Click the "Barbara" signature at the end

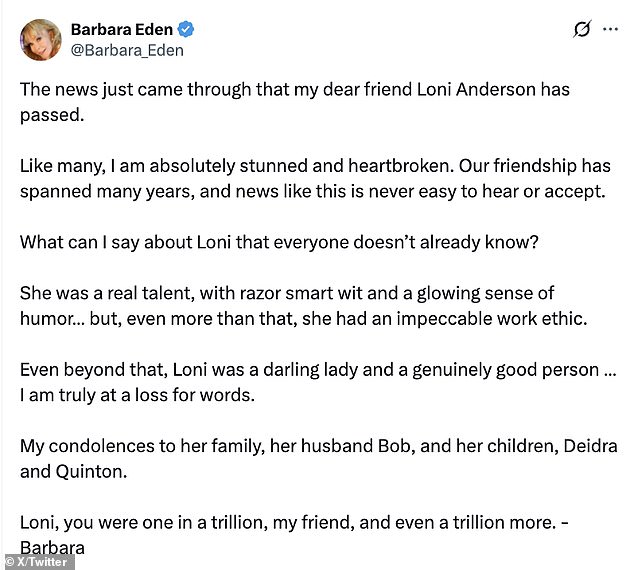point(53,546)
